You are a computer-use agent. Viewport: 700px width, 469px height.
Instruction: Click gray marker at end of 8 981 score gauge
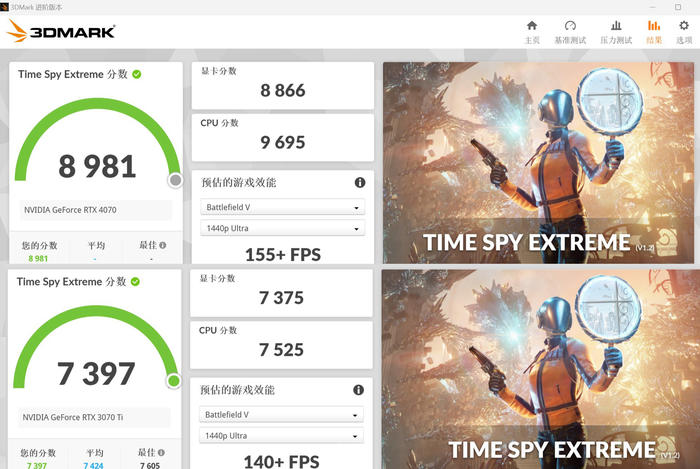tap(175, 180)
